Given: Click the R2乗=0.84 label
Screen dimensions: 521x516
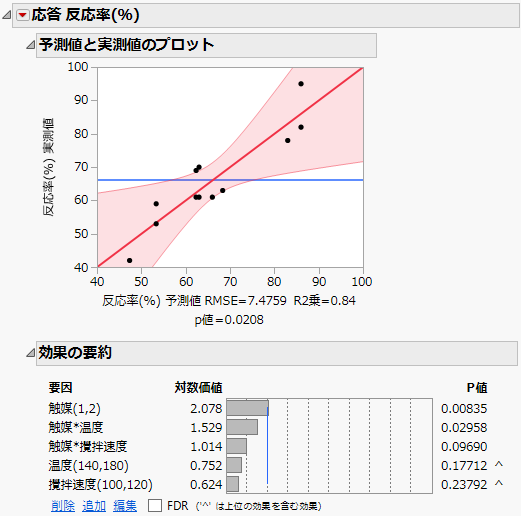Looking at the screenshot, I should click(324, 301).
